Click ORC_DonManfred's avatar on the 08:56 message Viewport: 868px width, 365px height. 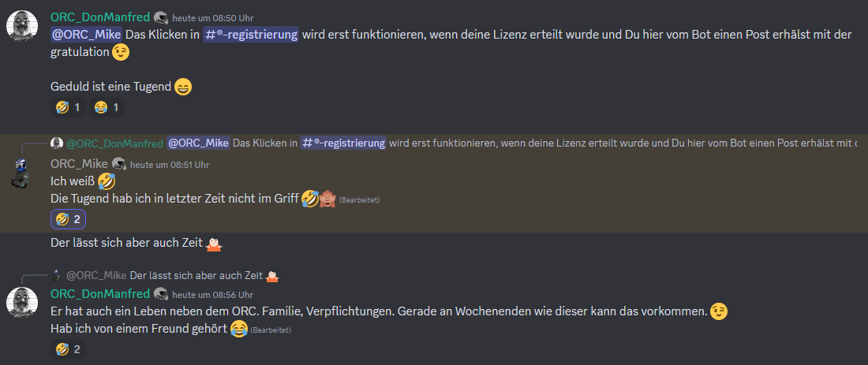(x=21, y=302)
